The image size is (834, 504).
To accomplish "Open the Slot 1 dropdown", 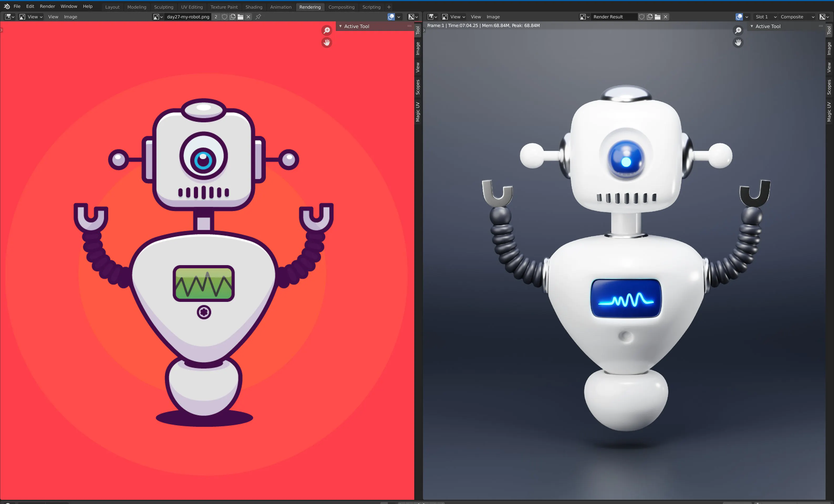I will [x=766, y=17].
